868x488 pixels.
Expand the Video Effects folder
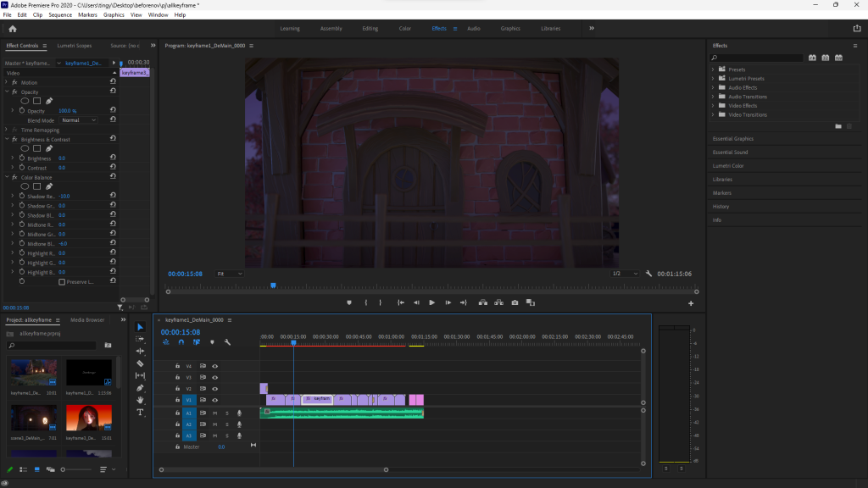click(x=713, y=106)
